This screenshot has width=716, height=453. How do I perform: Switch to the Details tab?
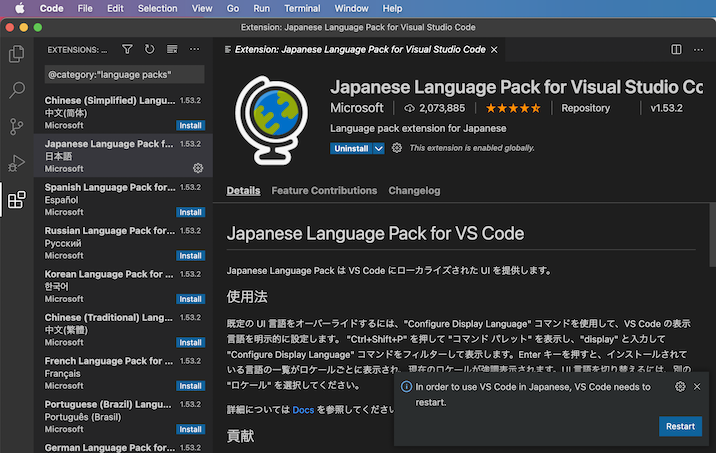point(243,190)
